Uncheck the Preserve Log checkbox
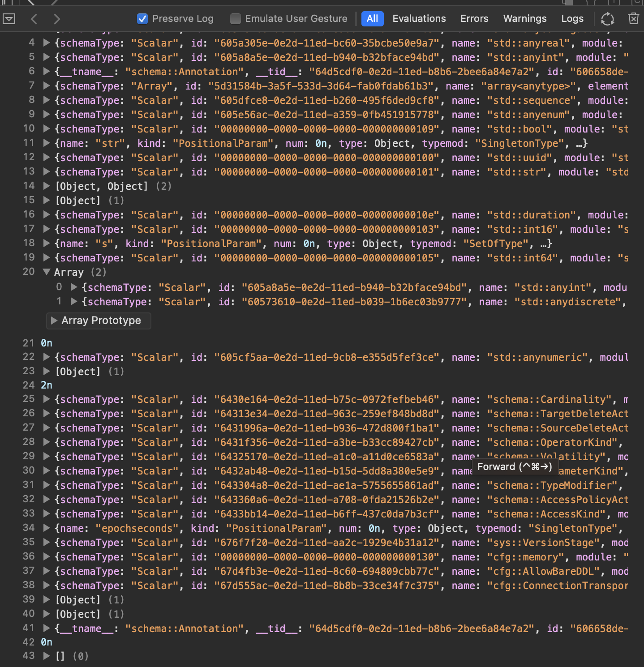This screenshot has width=644, height=667. (142, 19)
